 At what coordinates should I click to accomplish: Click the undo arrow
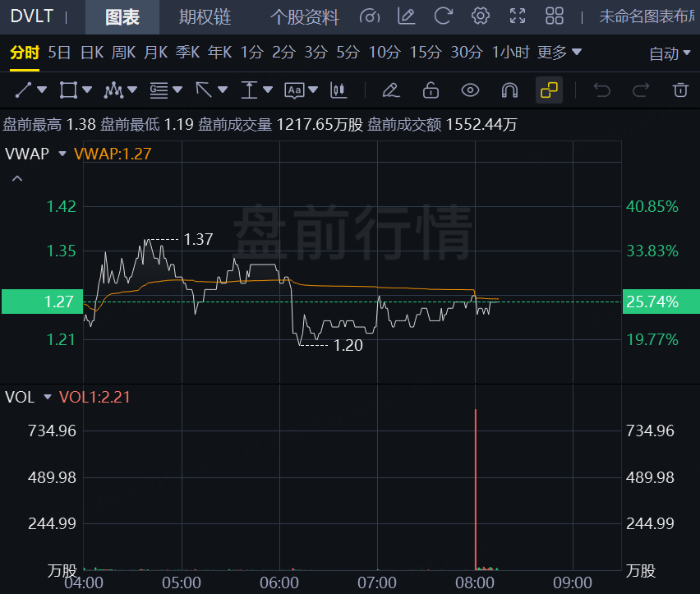(601, 90)
